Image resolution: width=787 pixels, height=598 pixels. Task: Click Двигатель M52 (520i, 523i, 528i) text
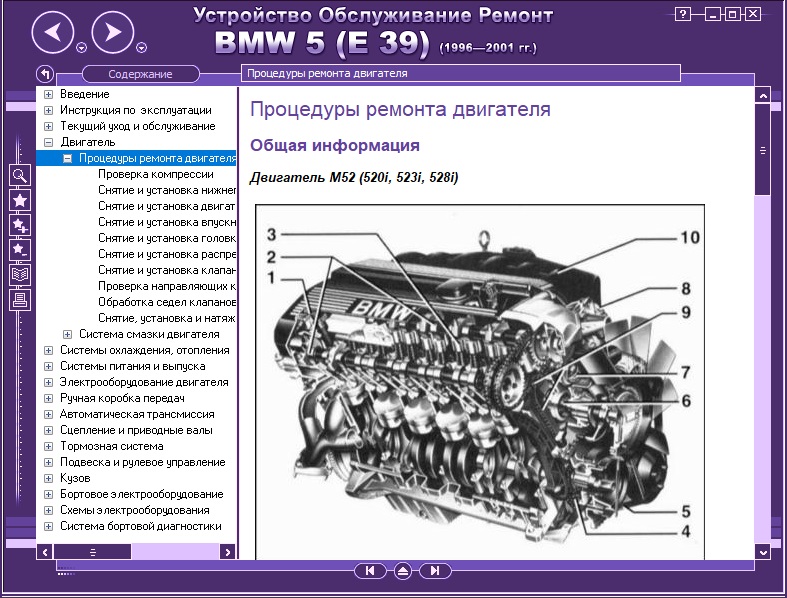click(x=354, y=178)
